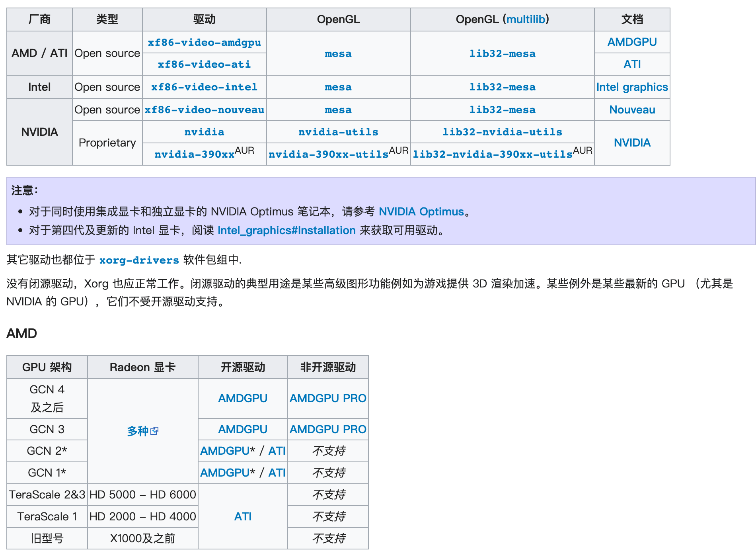Click the 'NVIDIA' vendor cell
The image size is (756, 559).
pyautogui.click(x=39, y=132)
